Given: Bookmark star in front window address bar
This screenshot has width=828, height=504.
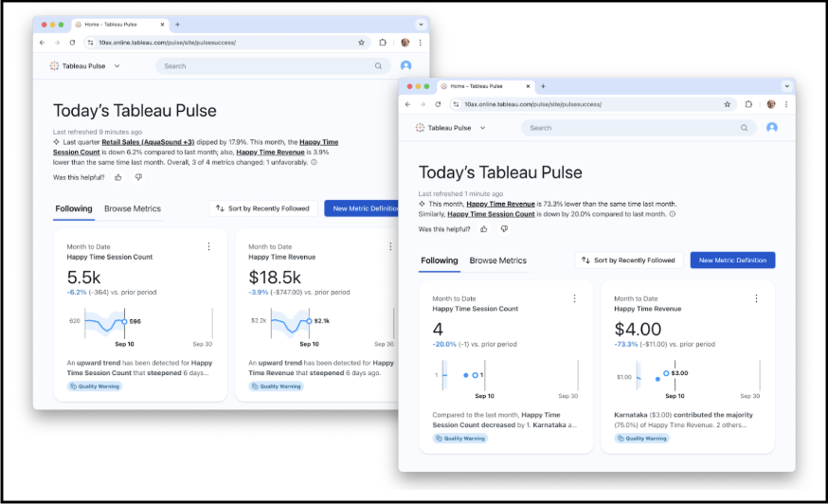Looking at the screenshot, I should click(x=728, y=104).
